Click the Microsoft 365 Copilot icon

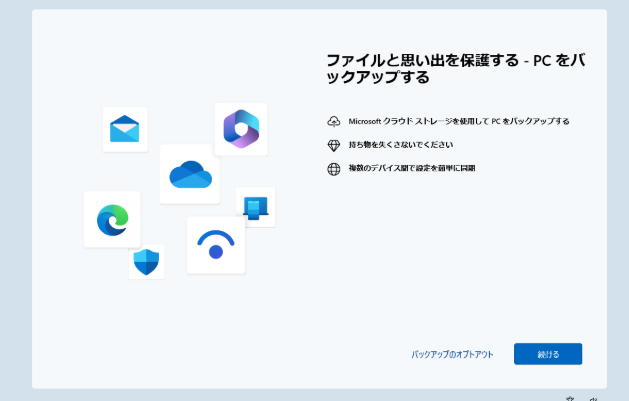click(x=241, y=128)
